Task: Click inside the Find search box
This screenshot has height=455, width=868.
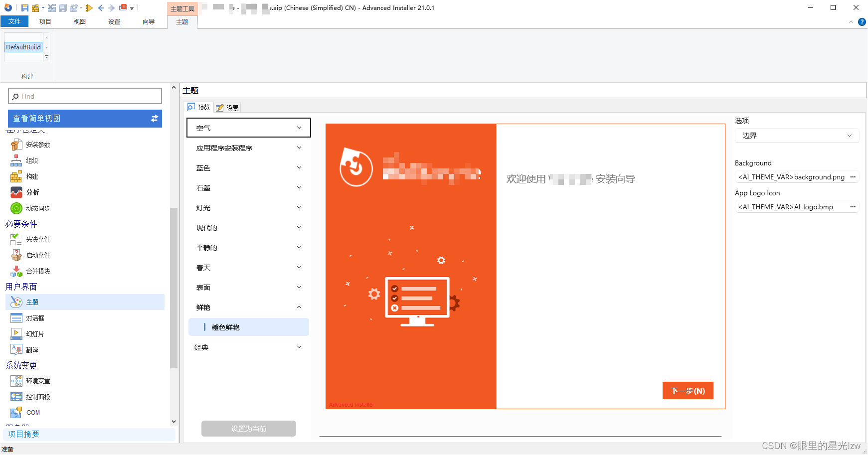Action: click(85, 96)
